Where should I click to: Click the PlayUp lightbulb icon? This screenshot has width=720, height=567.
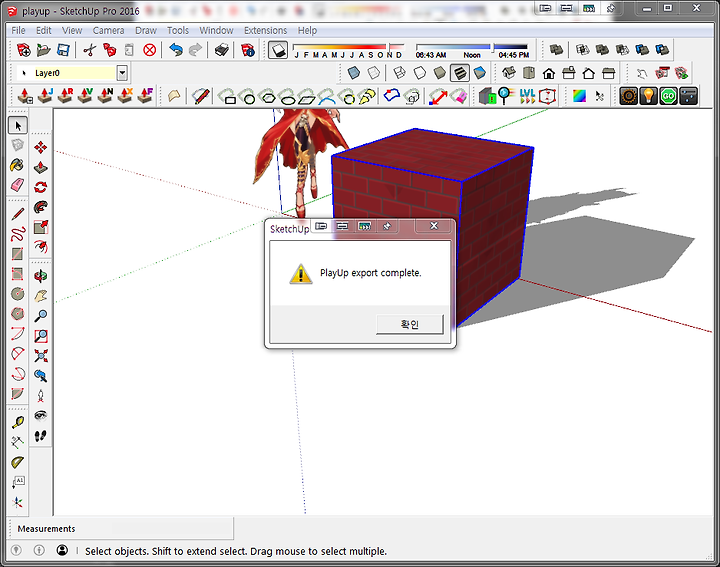(648, 96)
